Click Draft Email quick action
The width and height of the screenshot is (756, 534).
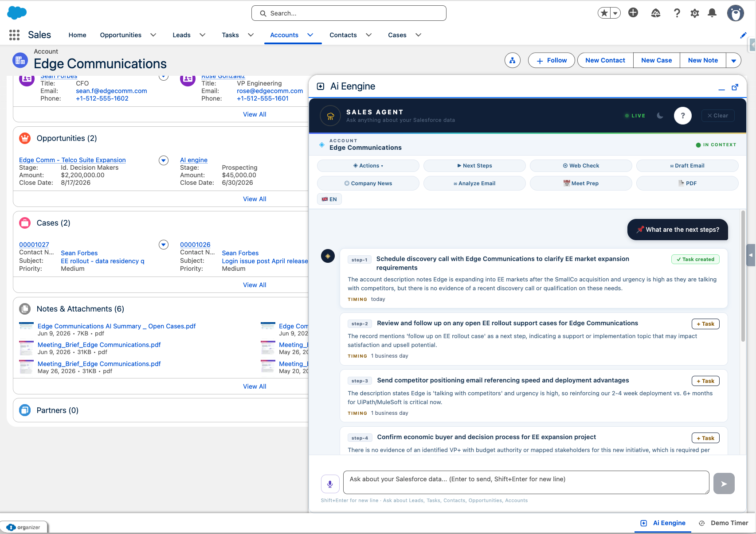pos(687,166)
